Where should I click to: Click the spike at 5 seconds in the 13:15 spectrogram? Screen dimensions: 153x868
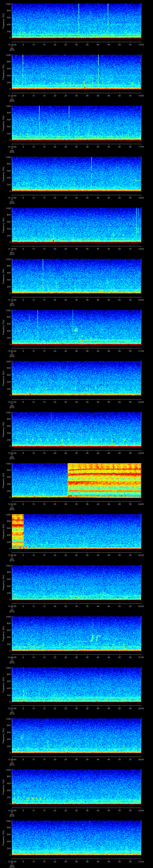tap(23, 69)
